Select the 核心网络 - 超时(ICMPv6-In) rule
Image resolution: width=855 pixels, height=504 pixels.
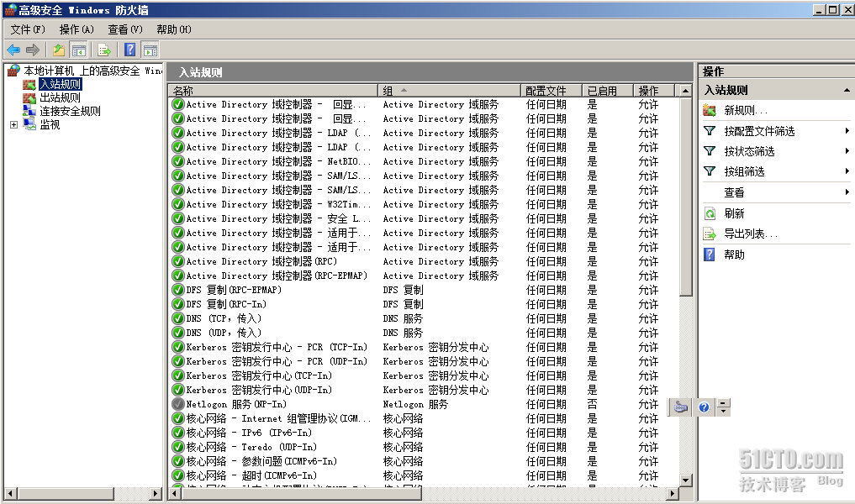[x=251, y=475]
